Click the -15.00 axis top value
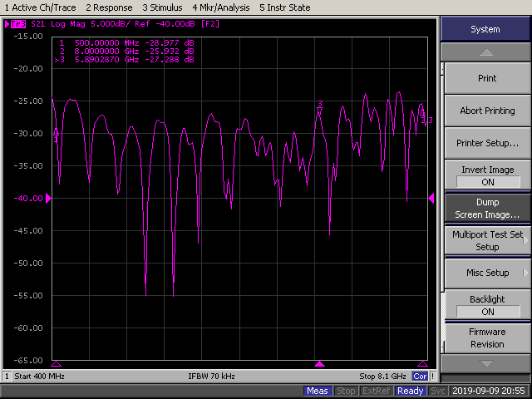This screenshot has width=532, height=399. click(28, 37)
